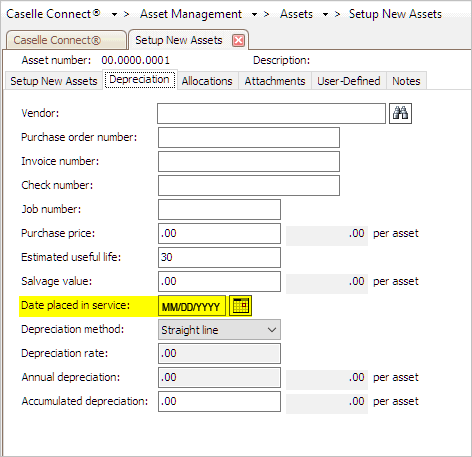472x457 pixels.
Task: Click the Invoice number field
Action: pyautogui.click(x=249, y=161)
